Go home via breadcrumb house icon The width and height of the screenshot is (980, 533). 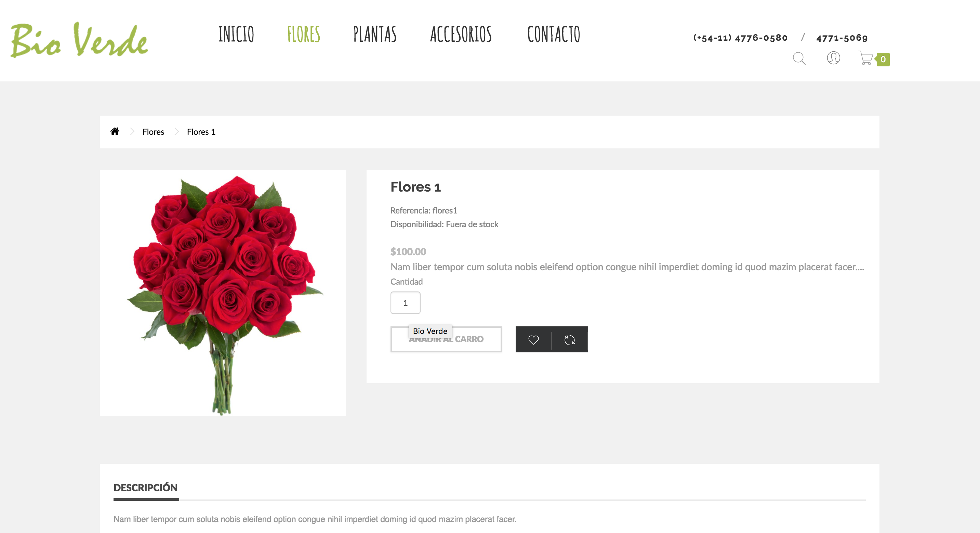115,131
